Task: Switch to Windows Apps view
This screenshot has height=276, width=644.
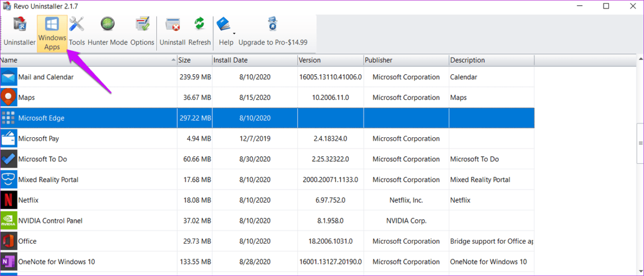Action: [x=52, y=33]
